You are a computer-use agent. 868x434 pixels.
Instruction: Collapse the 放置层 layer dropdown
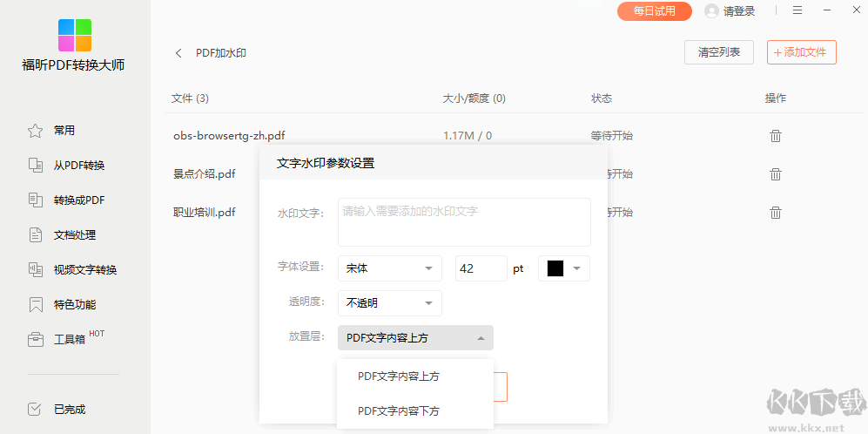[414, 338]
